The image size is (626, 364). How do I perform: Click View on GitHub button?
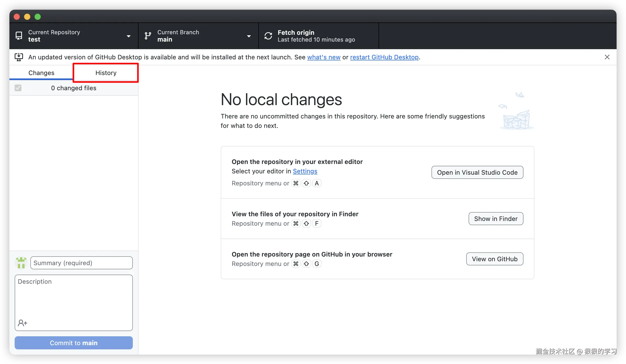[x=494, y=259]
